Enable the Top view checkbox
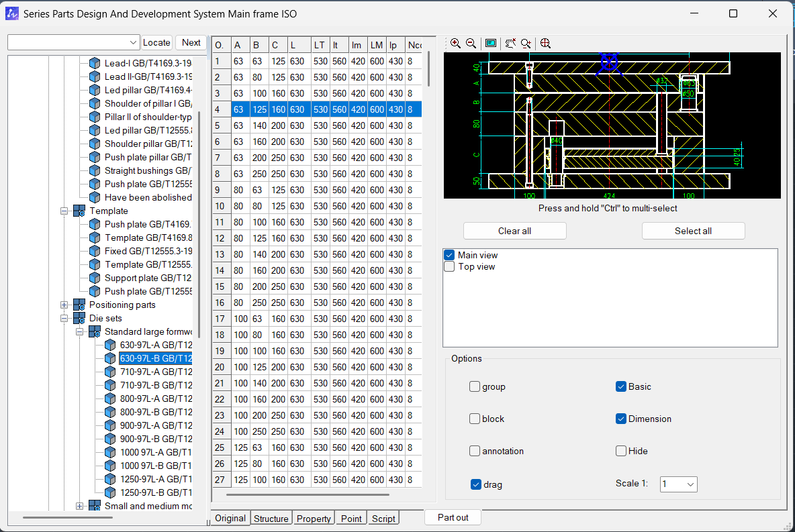The image size is (795, 532). click(x=450, y=266)
